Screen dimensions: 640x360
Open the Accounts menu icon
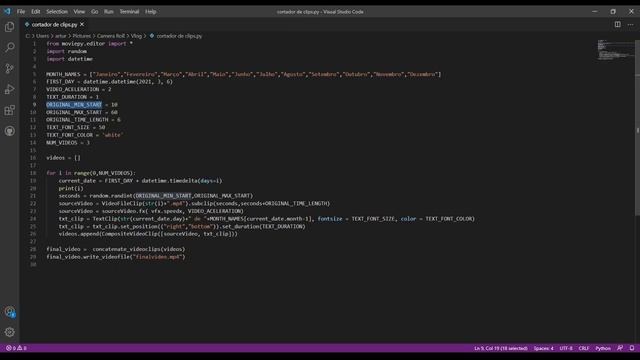(9, 312)
